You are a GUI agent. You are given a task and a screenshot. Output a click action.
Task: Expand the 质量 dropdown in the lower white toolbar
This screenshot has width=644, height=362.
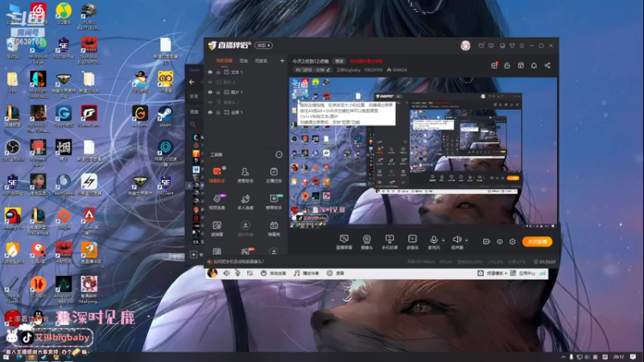(497, 274)
